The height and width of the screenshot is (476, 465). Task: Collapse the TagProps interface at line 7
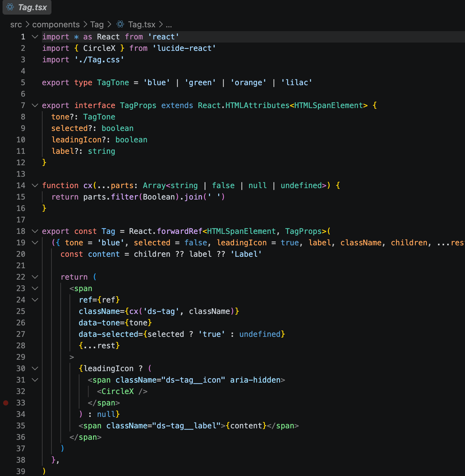coord(35,105)
